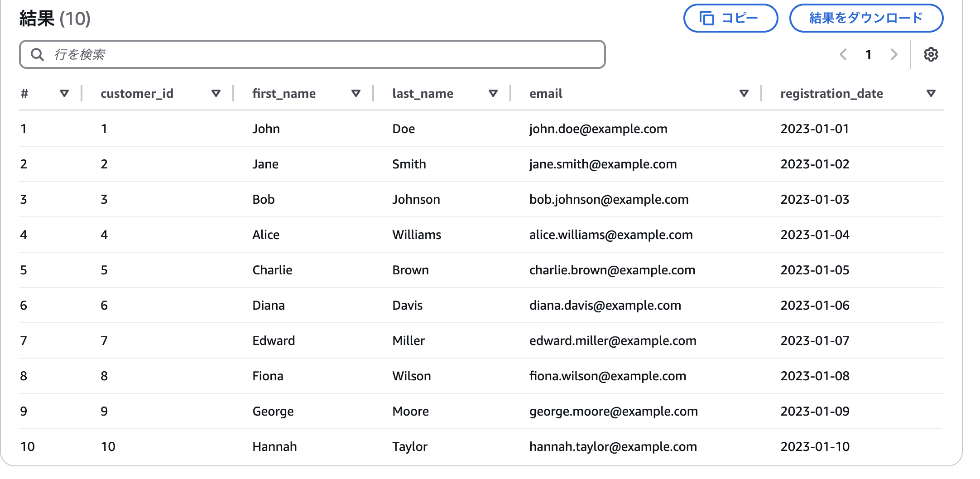Go to next results page arrow
The width and height of the screenshot is (980, 479).
point(894,54)
